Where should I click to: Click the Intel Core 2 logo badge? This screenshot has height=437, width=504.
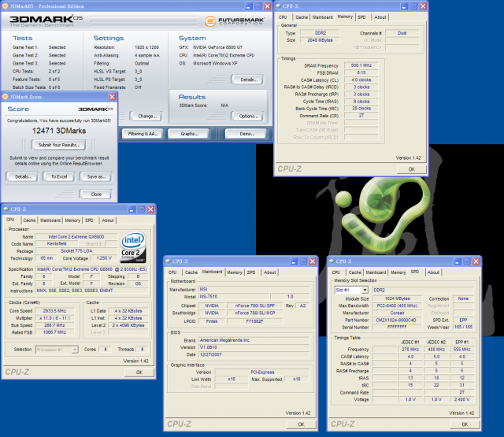(x=133, y=247)
